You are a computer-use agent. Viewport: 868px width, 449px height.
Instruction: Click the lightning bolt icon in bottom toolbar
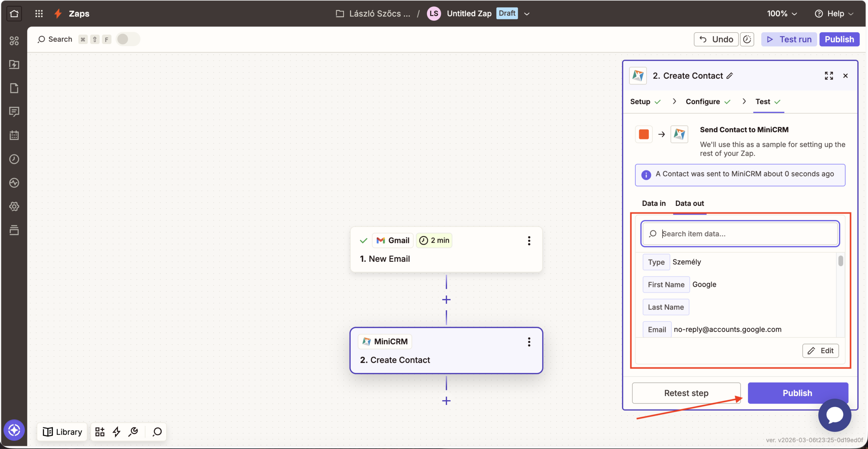116,432
